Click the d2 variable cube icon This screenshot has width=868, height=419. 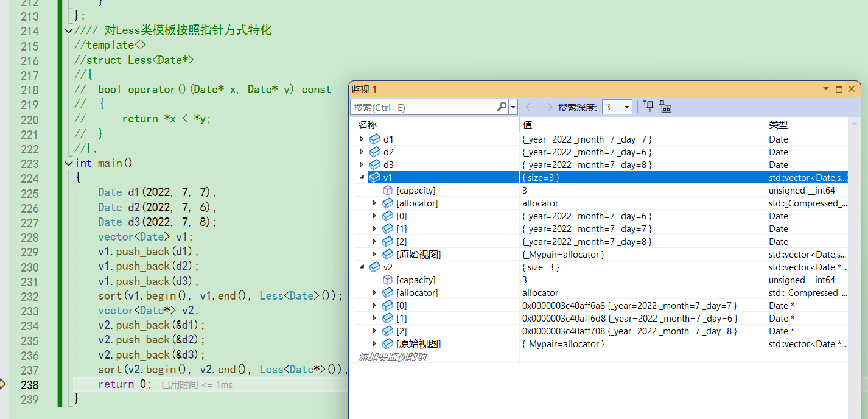click(375, 152)
